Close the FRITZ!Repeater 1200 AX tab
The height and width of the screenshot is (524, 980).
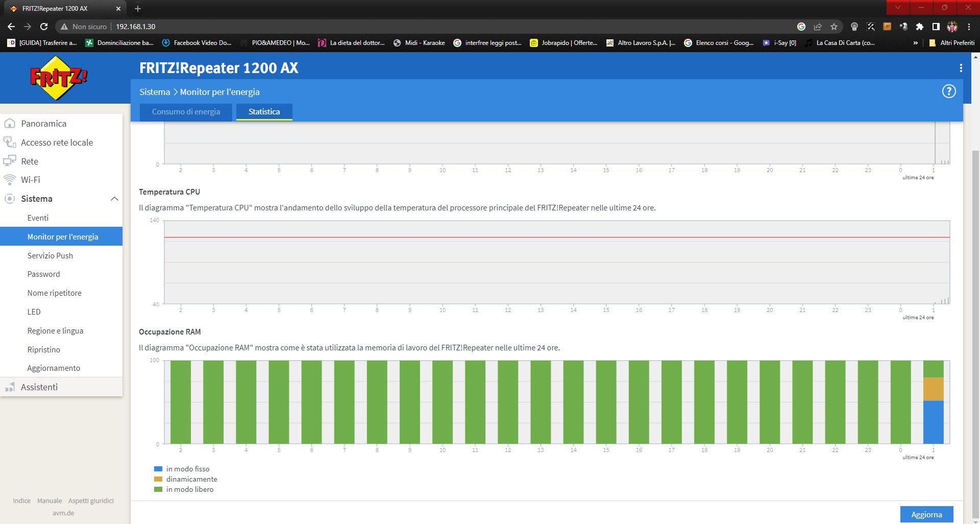click(118, 9)
